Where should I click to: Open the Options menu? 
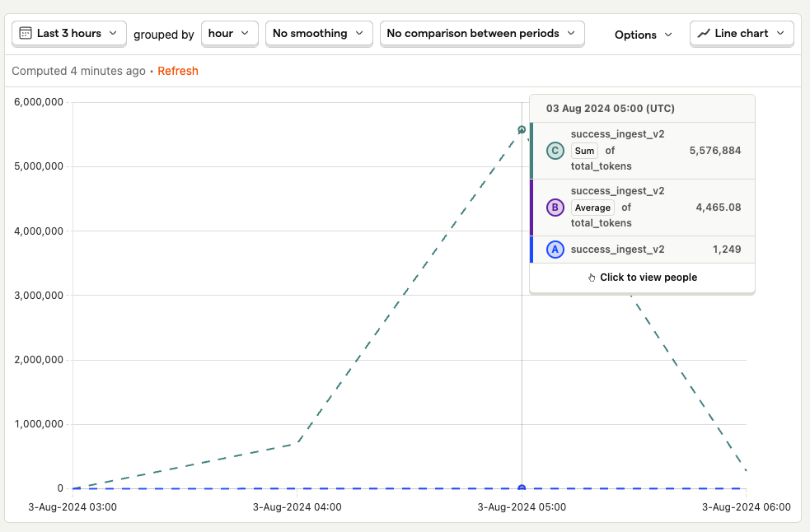pos(644,35)
